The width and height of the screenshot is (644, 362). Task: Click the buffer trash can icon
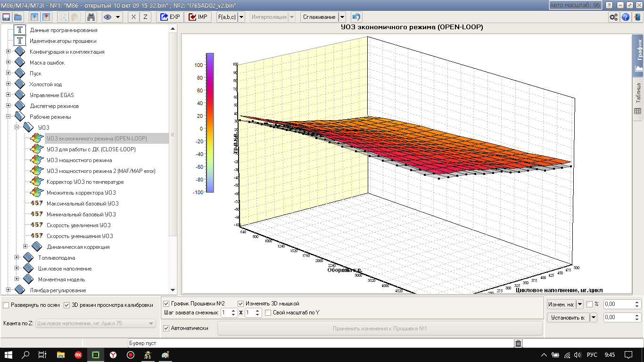(518, 343)
